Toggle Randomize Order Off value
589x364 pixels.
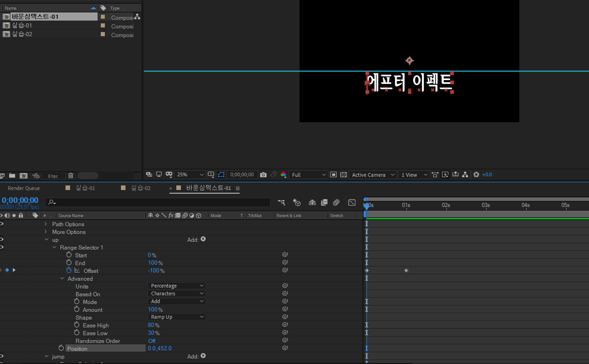[x=152, y=341]
